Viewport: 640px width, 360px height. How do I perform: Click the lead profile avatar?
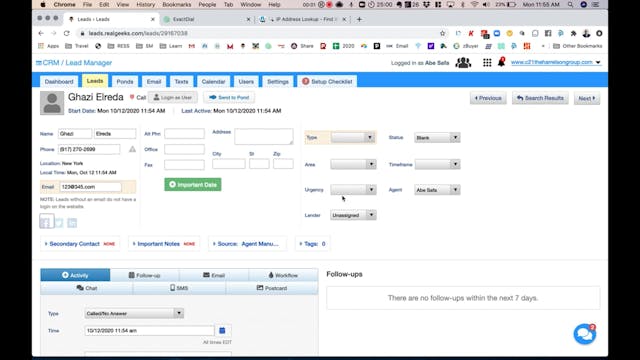[x=52, y=103]
